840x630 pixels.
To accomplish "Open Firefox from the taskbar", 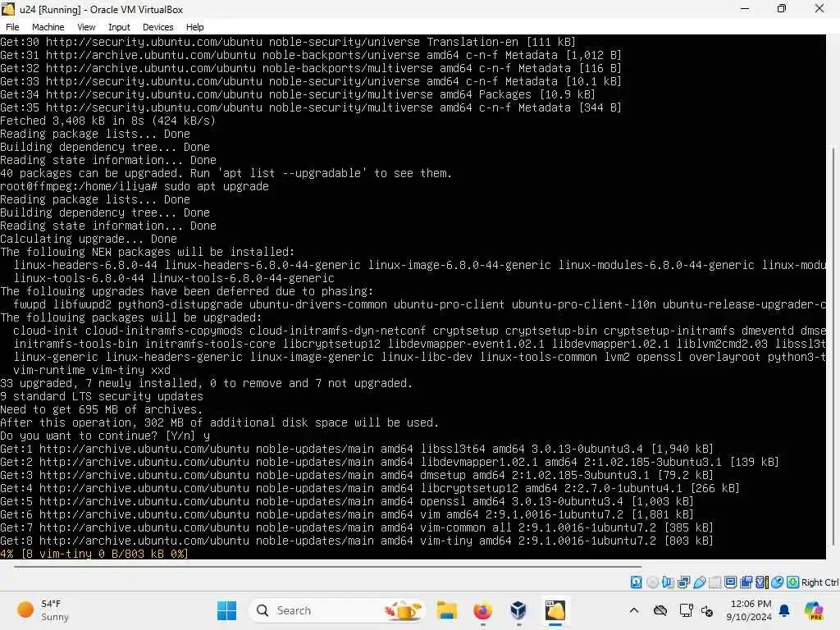I will click(x=482, y=610).
